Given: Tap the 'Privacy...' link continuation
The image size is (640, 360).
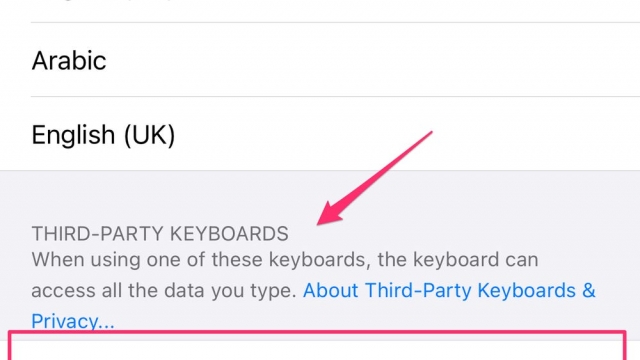Looking at the screenshot, I should [x=73, y=321].
